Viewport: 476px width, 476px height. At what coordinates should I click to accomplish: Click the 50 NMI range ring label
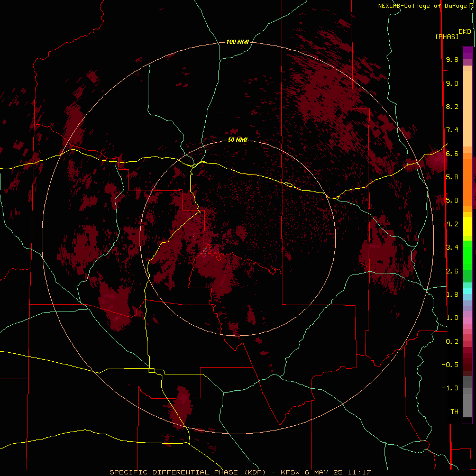(x=237, y=140)
